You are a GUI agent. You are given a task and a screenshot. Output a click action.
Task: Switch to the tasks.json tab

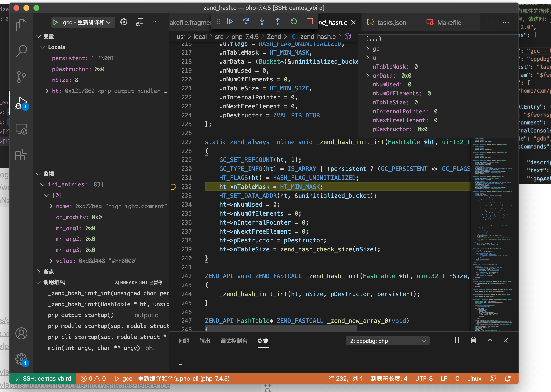(x=391, y=23)
